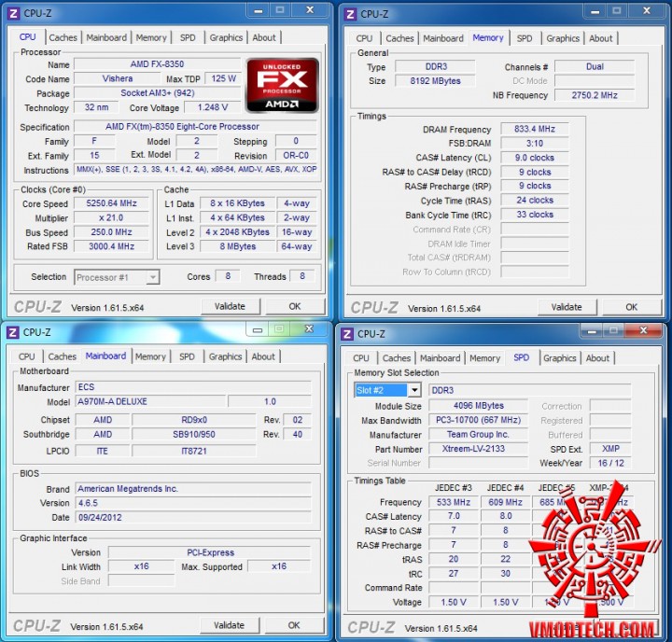Click the SPD manufacturer Team Group Inc.
The height and width of the screenshot is (642, 672).
point(478,435)
